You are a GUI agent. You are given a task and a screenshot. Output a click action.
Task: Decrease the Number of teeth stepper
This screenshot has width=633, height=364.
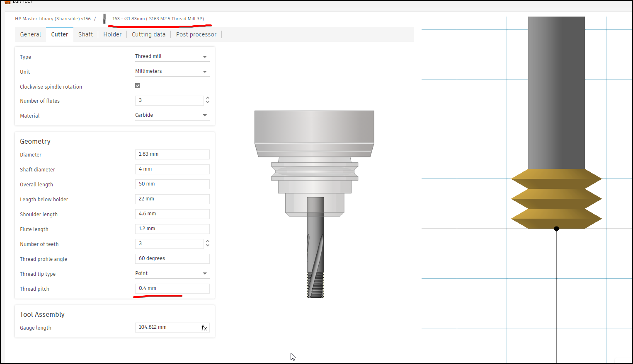coord(207,246)
